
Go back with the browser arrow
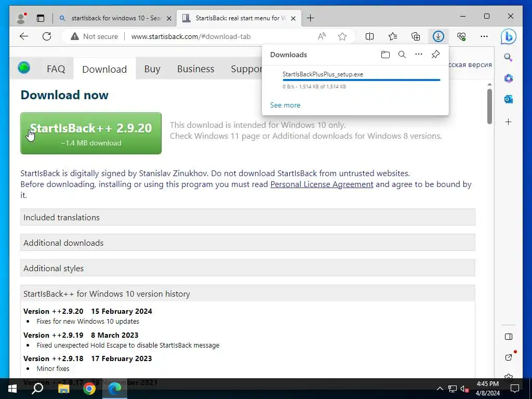(24, 36)
